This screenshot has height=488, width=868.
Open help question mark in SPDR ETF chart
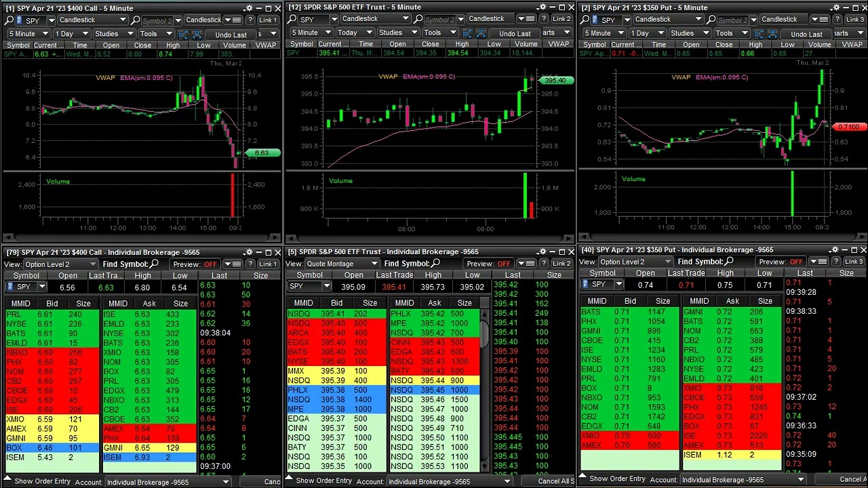(x=545, y=19)
